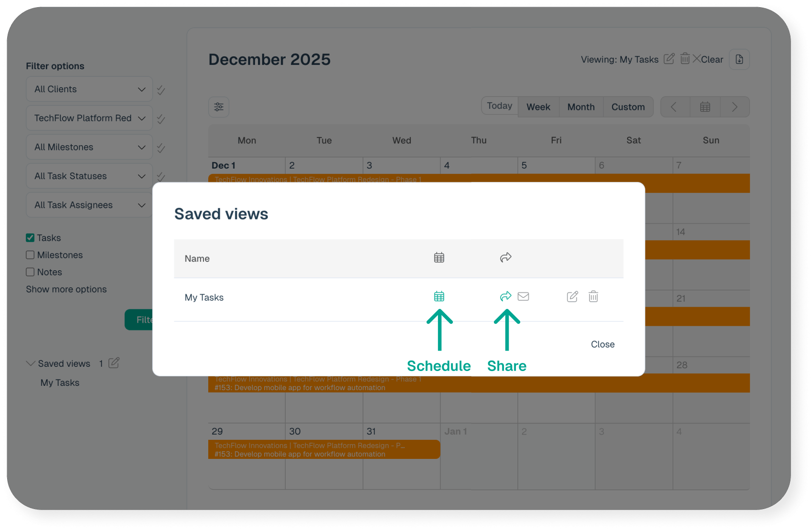This screenshot has height=531, width=812.
Task: Click the export download icon in the header
Action: point(739,59)
